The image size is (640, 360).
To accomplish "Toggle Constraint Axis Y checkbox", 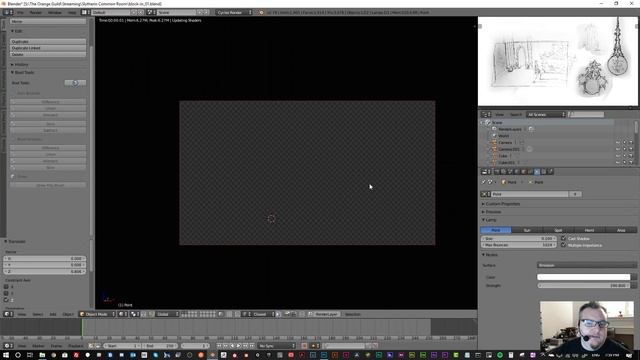I will (x=6, y=293).
